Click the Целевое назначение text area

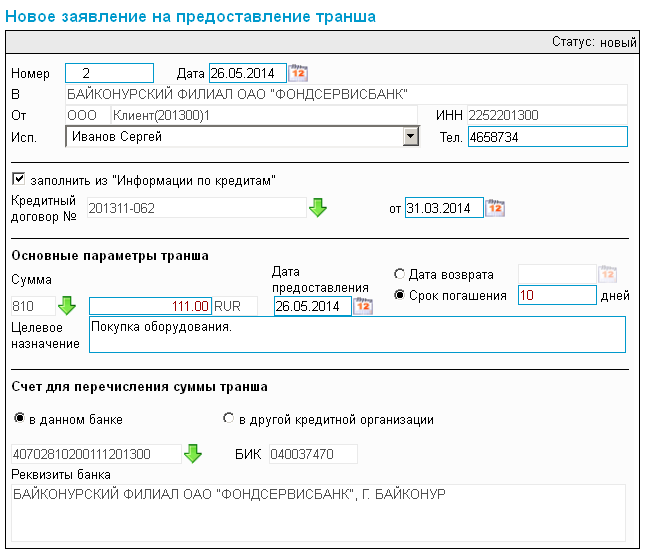click(x=357, y=334)
